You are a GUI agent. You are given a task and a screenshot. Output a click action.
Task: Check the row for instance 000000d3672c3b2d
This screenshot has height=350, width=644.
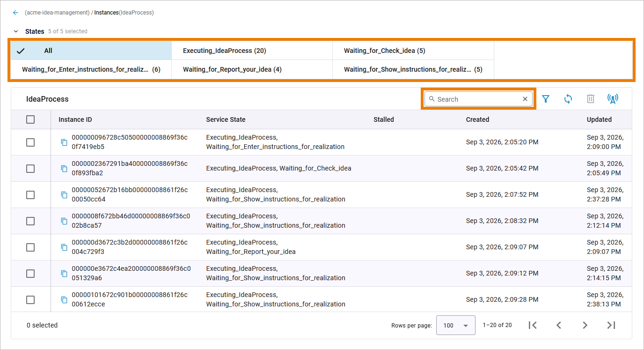coord(30,247)
